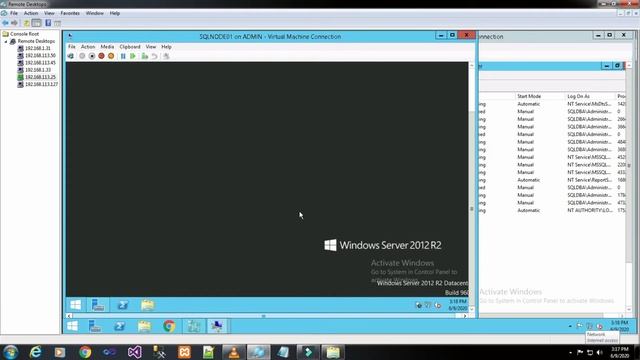Screen dimensions: 640x360
Task: Open Chrome on the remote host taskbar
Action: (x=169, y=326)
